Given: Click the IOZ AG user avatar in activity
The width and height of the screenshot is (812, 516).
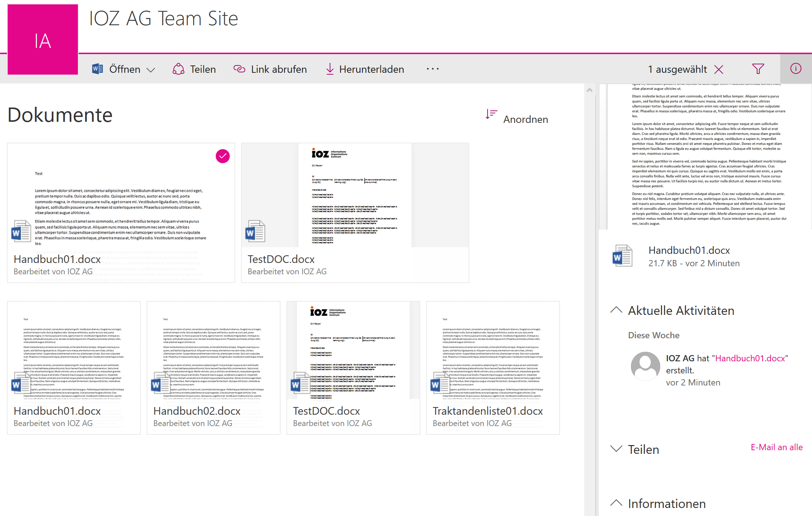Looking at the screenshot, I should coord(646,366).
